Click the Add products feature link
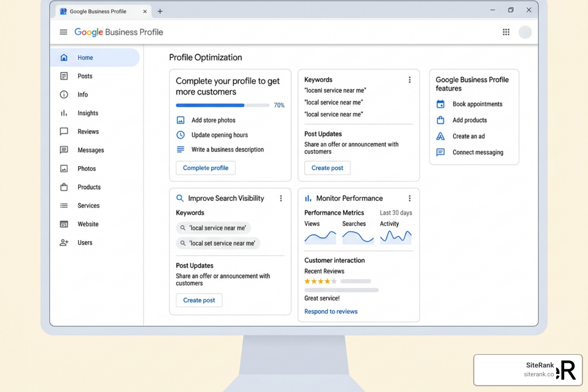This screenshot has height=392, width=588. pyautogui.click(x=470, y=120)
